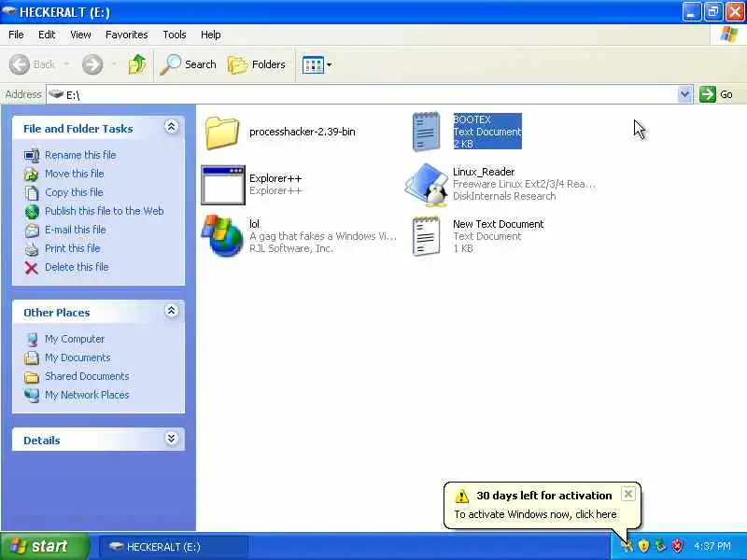Select the Linux_Reader penguin icon

[427, 185]
